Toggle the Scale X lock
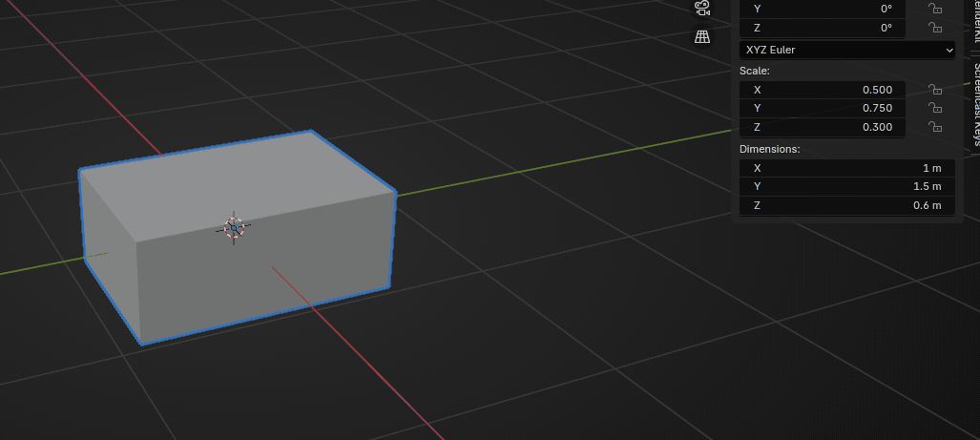Screen dimensions: 980x440 click(935, 90)
